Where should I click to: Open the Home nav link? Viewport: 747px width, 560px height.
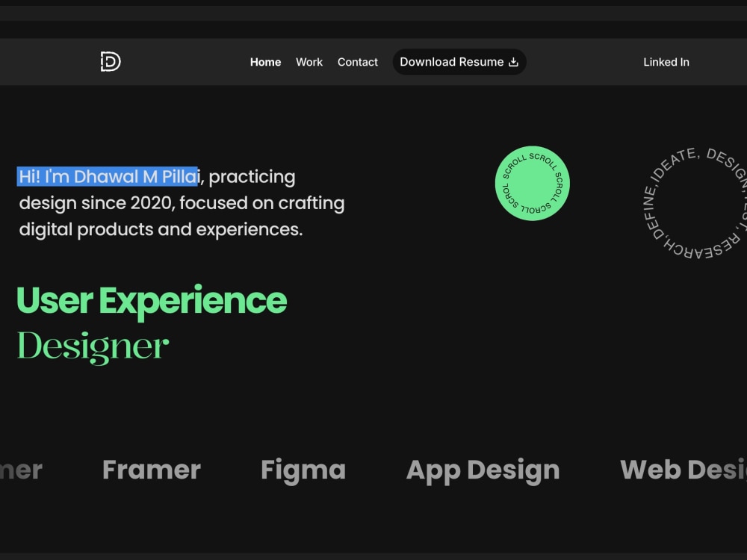coord(265,63)
